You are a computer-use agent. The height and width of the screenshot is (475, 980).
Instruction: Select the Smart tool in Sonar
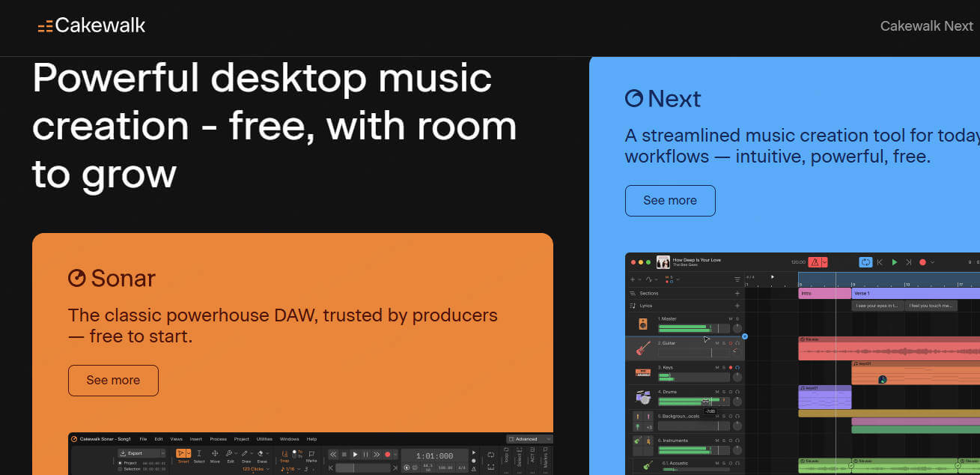tap(181, 453)
